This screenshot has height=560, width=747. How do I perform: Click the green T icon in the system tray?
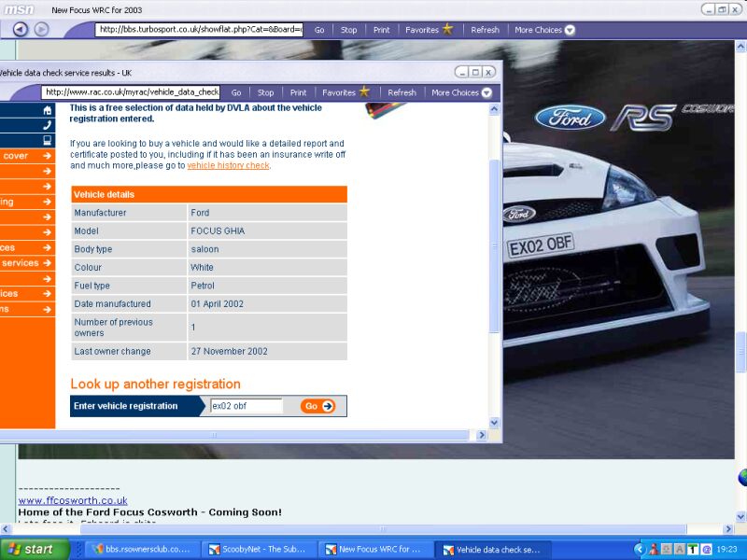(692, 550)
